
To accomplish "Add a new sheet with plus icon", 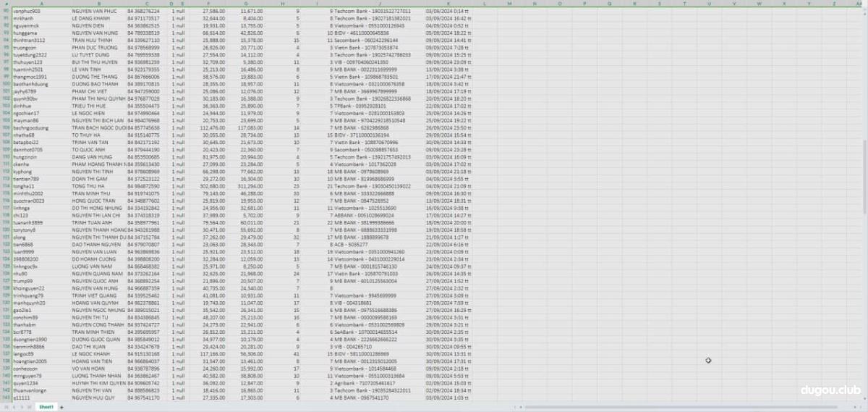I will 62,407.
